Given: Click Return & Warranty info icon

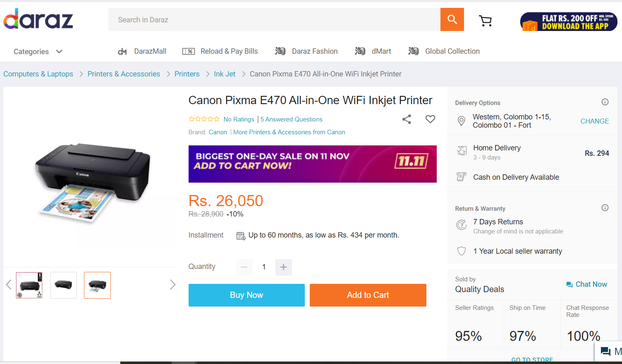Looking at the screenshot, I should pos(605,208).
